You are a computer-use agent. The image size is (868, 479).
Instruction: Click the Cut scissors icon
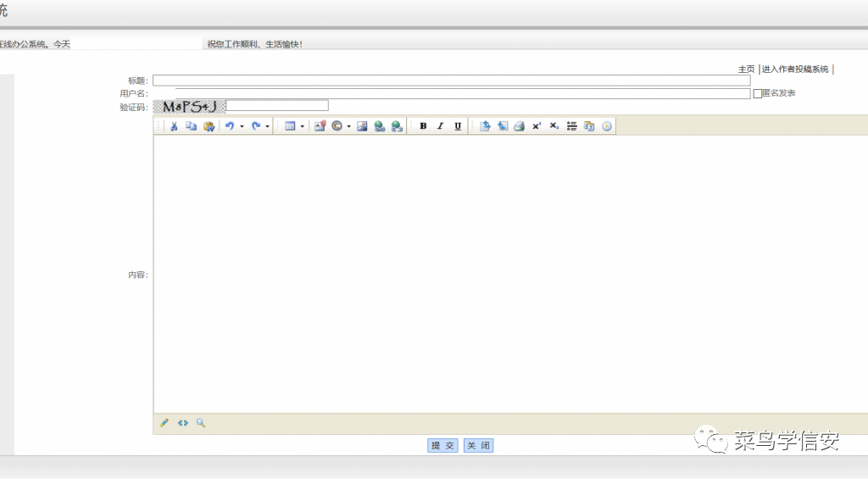tap(174, 126)
